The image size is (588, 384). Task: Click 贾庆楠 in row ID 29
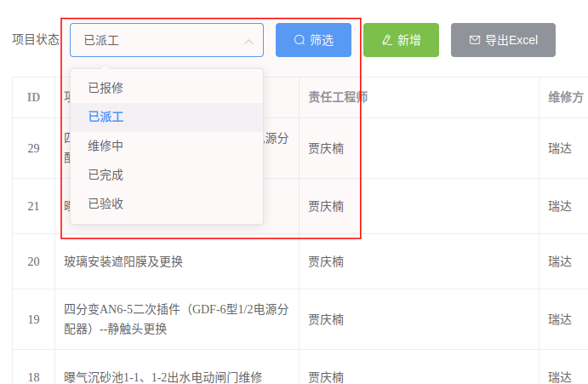326,148
